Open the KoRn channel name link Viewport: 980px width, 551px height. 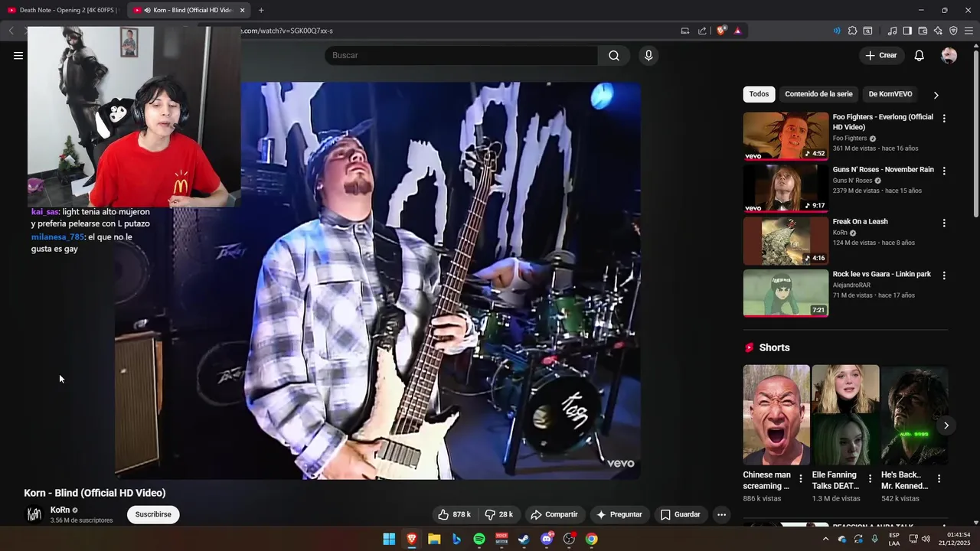(60, 510)
